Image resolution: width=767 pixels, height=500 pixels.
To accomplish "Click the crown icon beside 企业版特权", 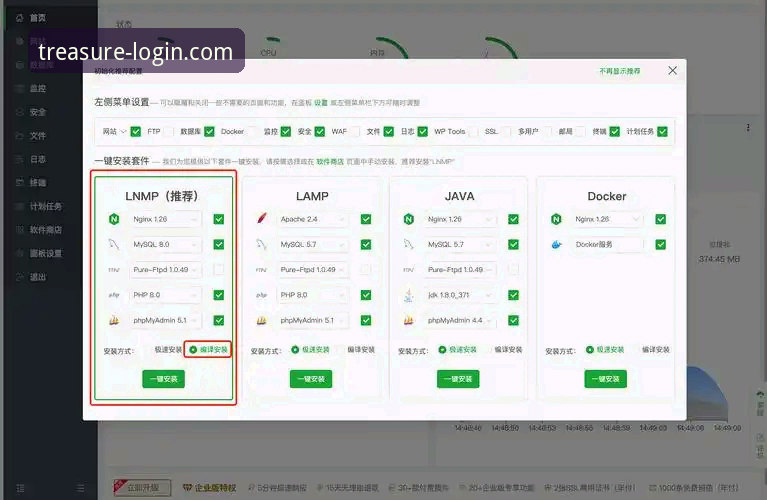I will [188, 488].
